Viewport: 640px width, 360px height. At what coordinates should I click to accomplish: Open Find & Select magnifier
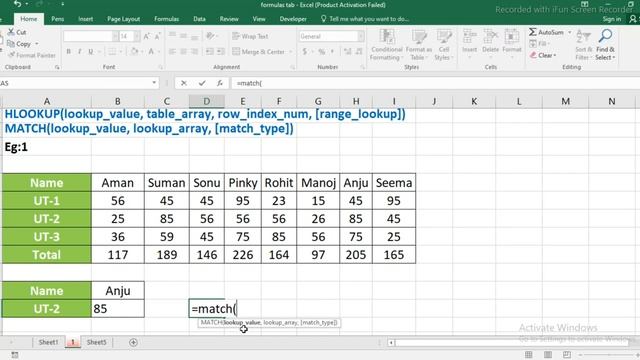[x=605, y=45]
